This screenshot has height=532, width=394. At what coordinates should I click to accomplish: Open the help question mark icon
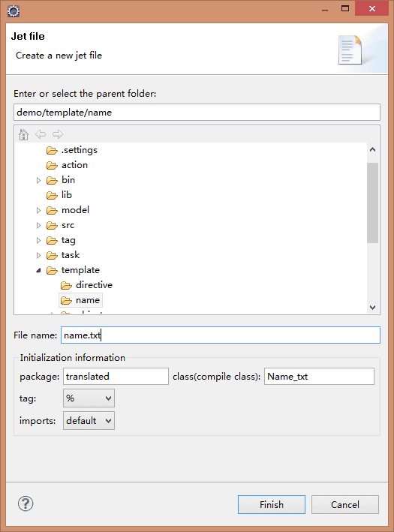26,503
